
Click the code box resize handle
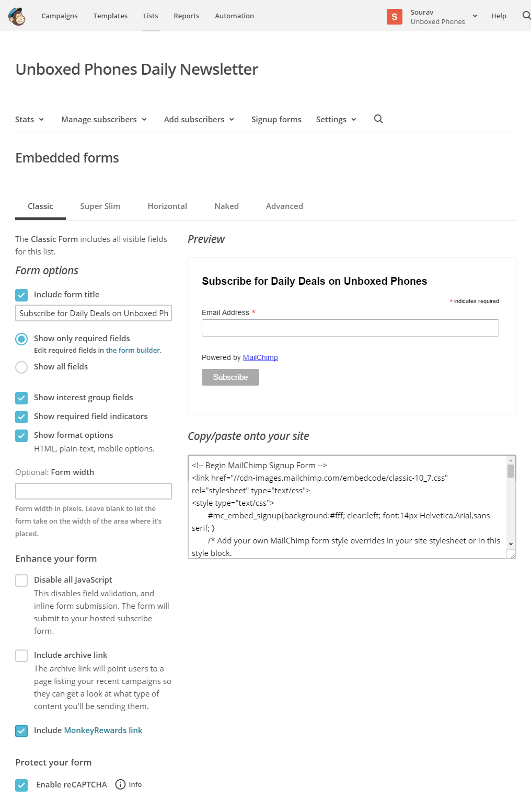(x=512, y=555)
